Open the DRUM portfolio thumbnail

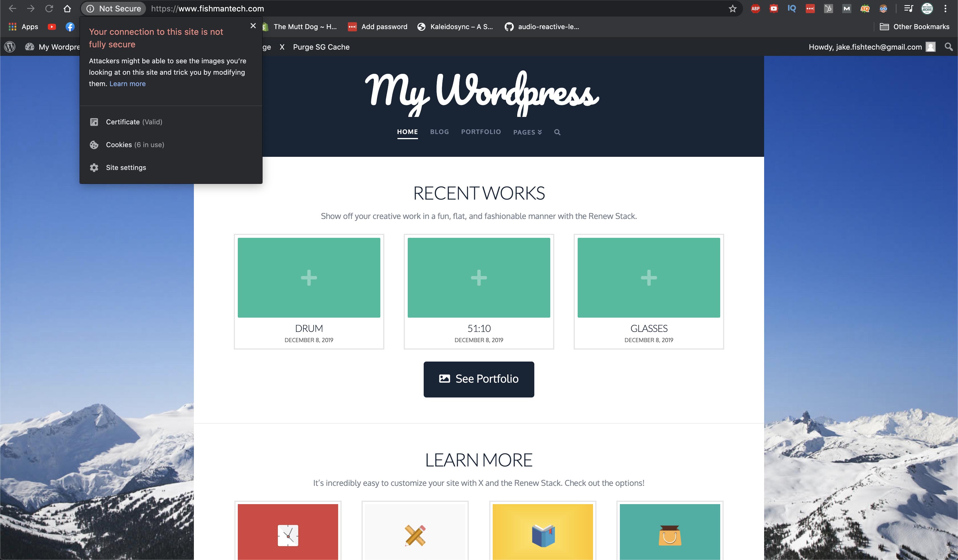[x=309, y=277]
